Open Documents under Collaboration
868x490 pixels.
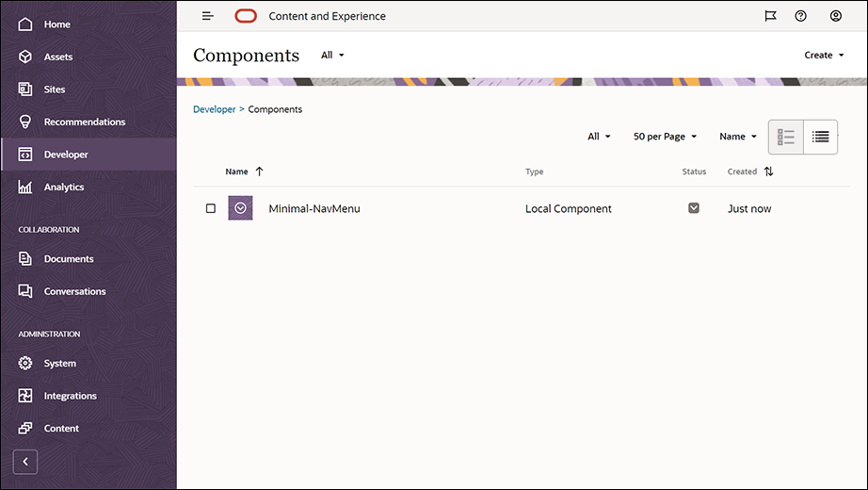tap(88, 259)
